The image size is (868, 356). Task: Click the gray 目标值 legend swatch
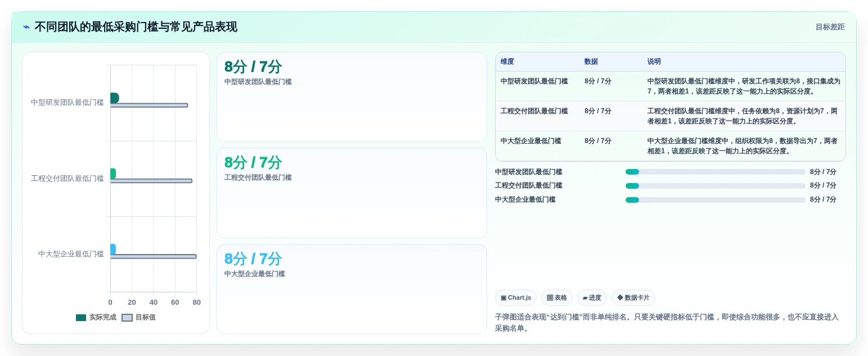click(x=127, y=318)
